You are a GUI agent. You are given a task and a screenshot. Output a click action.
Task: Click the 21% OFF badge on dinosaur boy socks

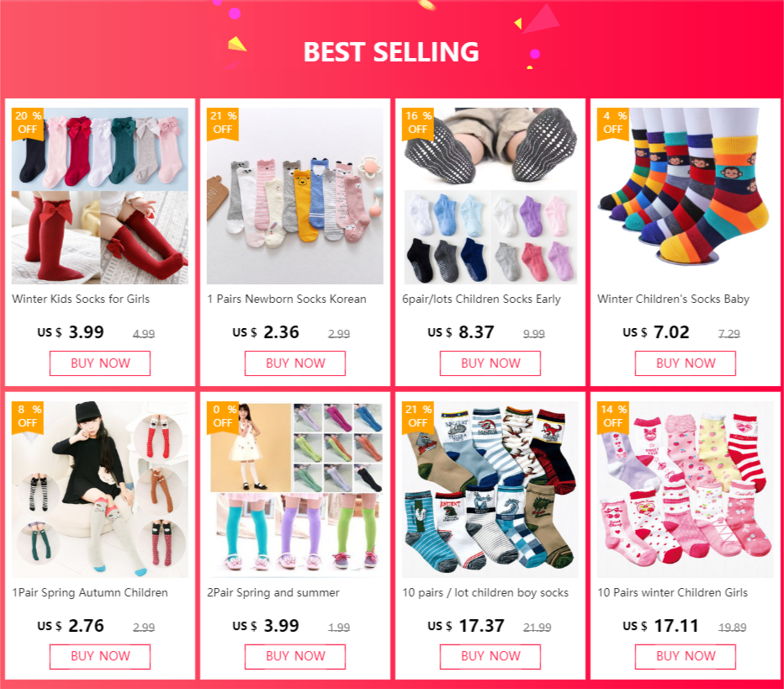(418, 417)
